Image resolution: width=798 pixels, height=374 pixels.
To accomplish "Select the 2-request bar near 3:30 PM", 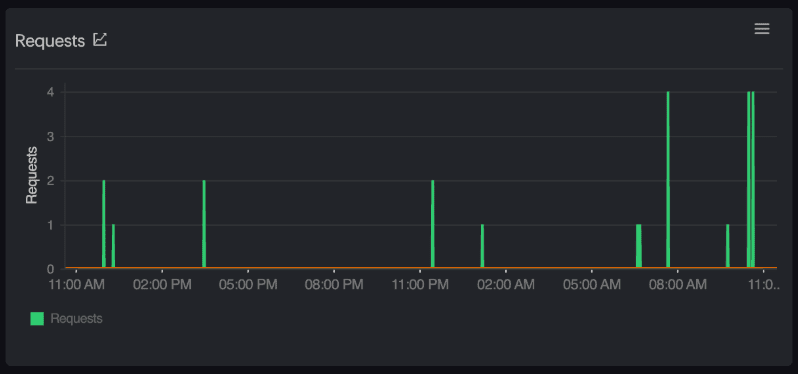I will click(204, 223).
